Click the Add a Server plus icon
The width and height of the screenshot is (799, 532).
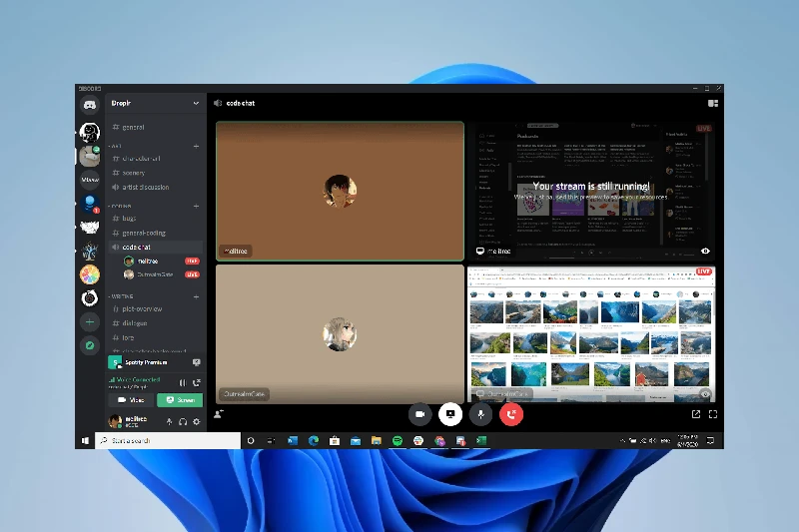click(x=90, y=321)
